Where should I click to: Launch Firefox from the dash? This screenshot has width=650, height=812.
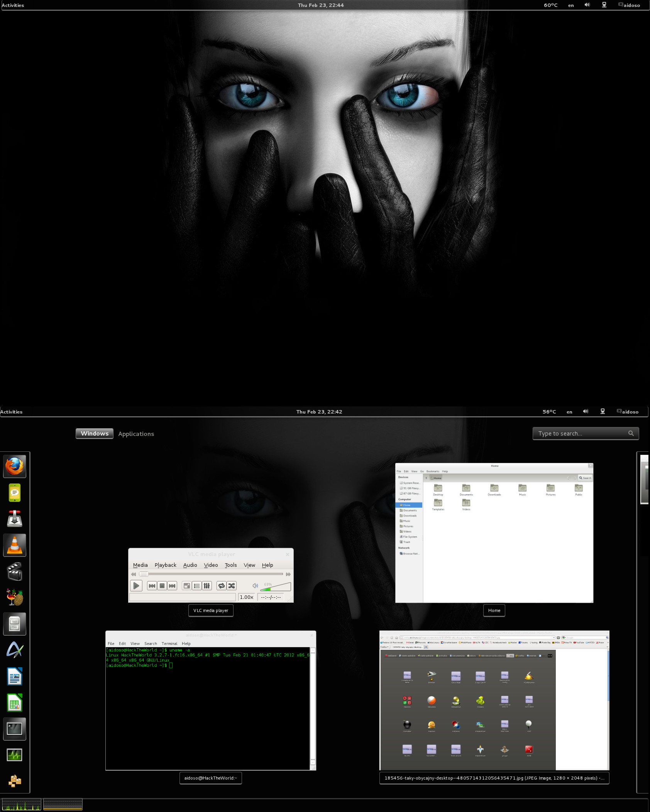pyautogui.click(x=15, y=466)
